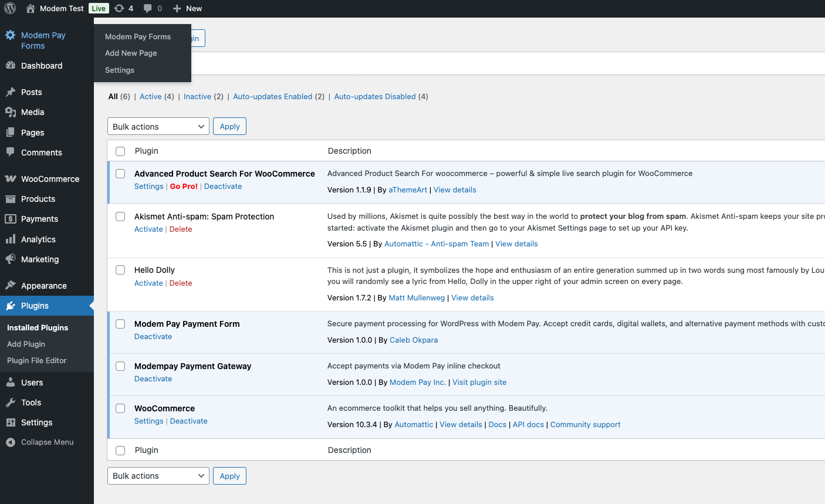This screenshot has height=504, width=825.
Task: Click the Pages icon in sidebar
Action: point(11,133)
